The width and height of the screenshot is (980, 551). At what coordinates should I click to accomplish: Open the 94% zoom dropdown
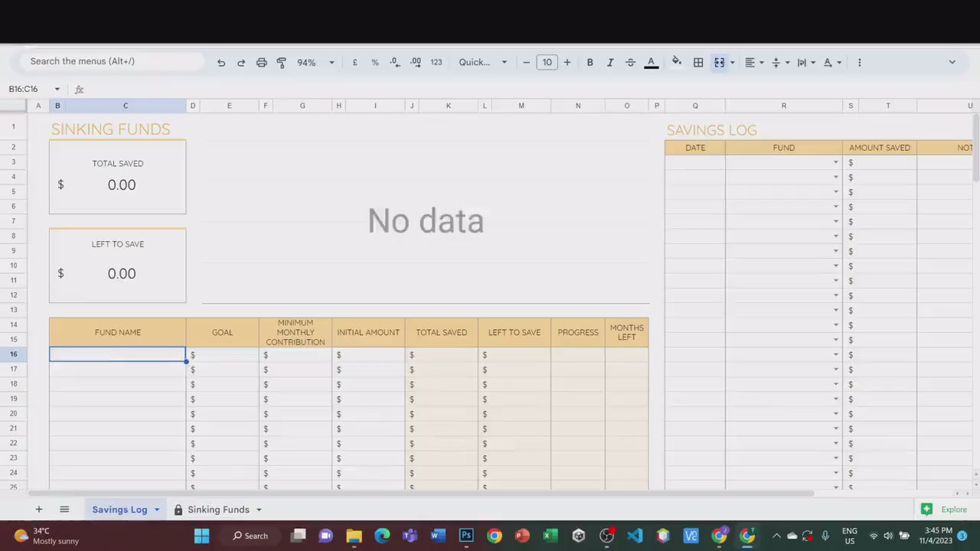coord(315,63)
